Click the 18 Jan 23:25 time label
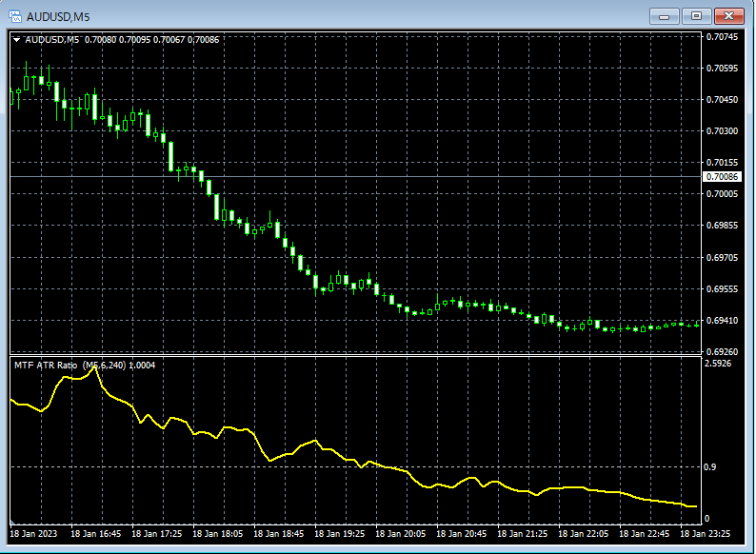The height and width of the screenshot is (554, 756). coord(705,534)
